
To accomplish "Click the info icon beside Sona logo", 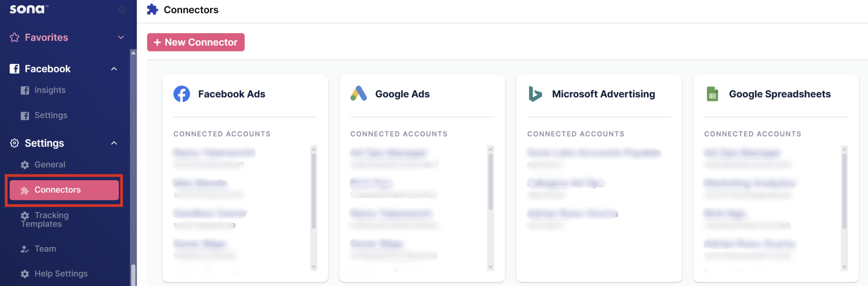I will tap(122, 10).
